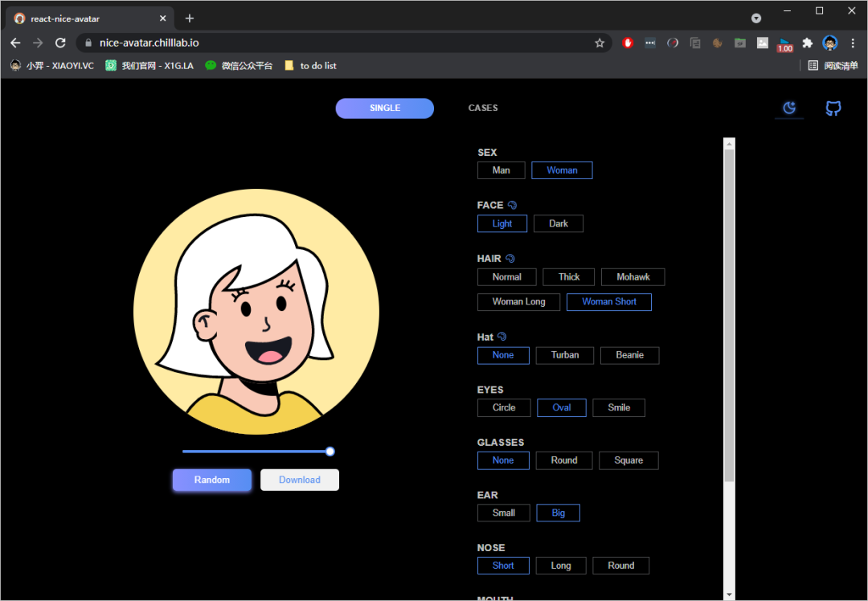The image size is (868, 601).
Task: Click the Hat color refresh icon
Action: 502,337
